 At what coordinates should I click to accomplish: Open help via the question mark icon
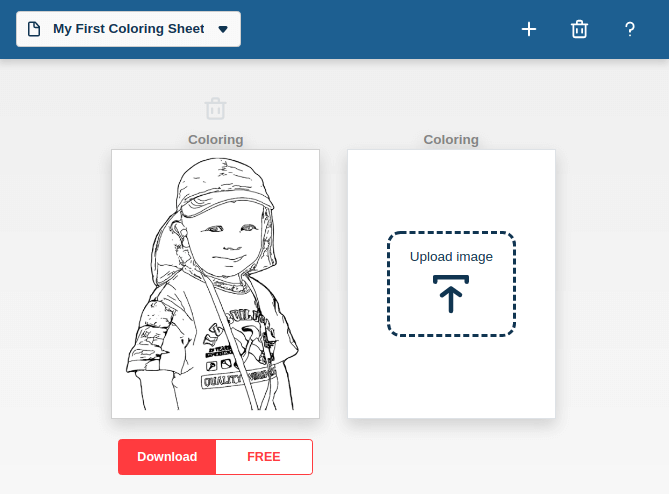pyautogui.click(x=629, y=29)
